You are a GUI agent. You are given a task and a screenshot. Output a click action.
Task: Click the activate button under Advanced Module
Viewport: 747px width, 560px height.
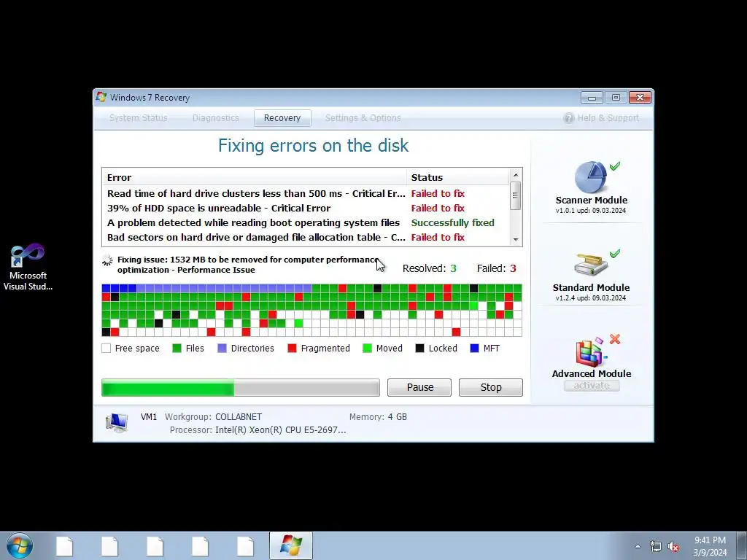[x=591, y=386]
